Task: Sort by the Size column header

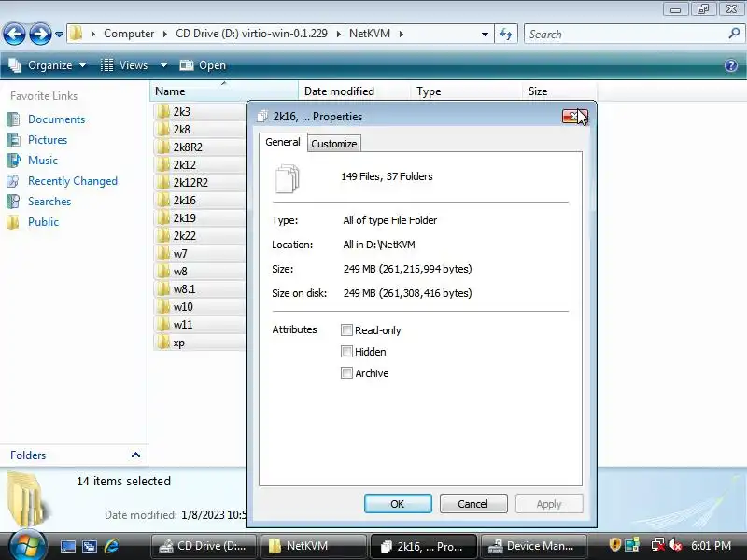Action: (559, 91)
